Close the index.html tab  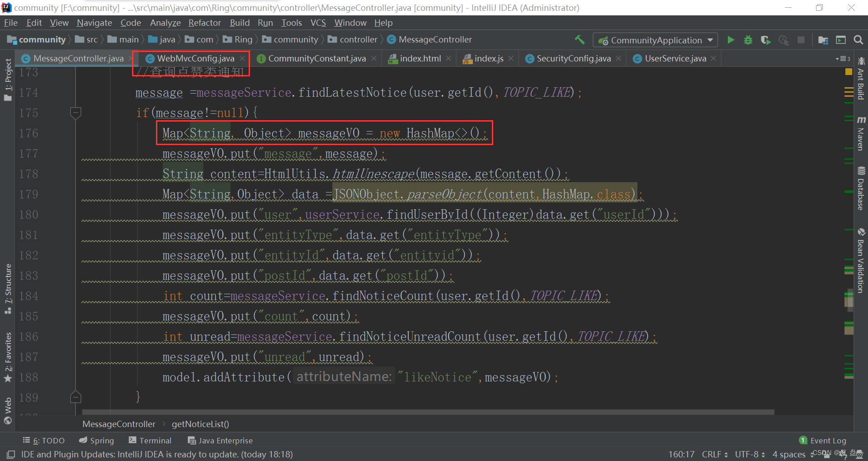(448, 59)
